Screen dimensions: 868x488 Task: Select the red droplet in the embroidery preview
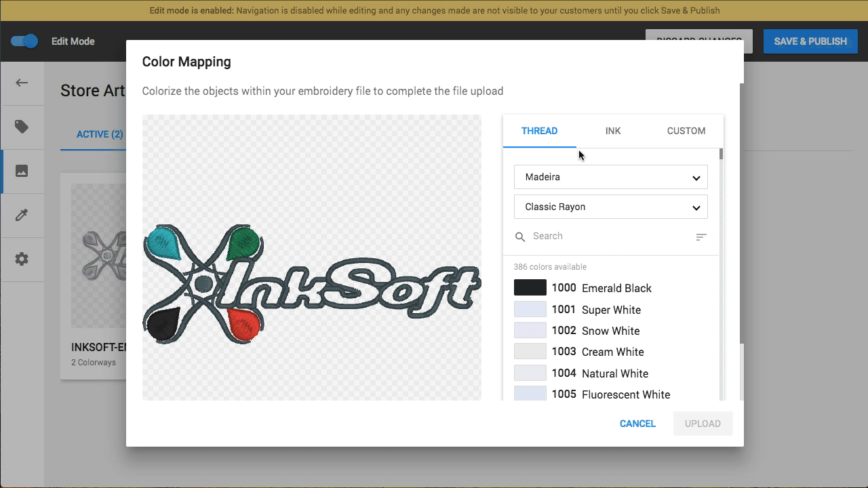point(245,324)
